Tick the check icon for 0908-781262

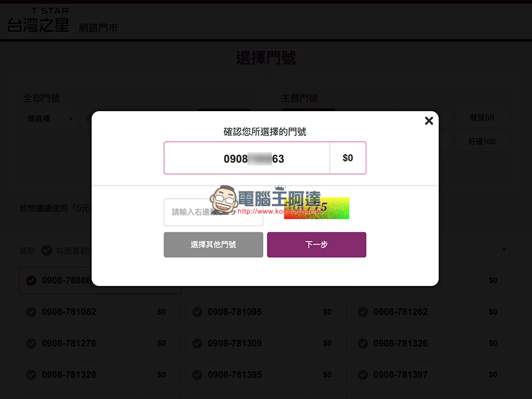pyautogui.click(x=362, y=312)
